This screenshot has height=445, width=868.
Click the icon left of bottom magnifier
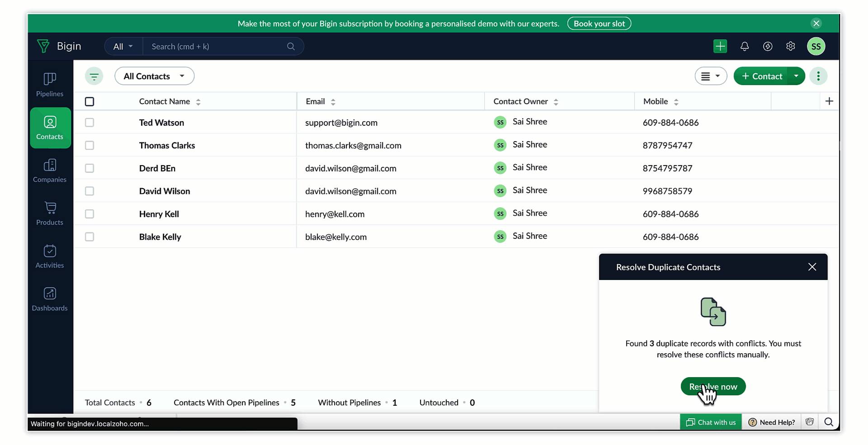pyautogui.click(x=810, y=422)
